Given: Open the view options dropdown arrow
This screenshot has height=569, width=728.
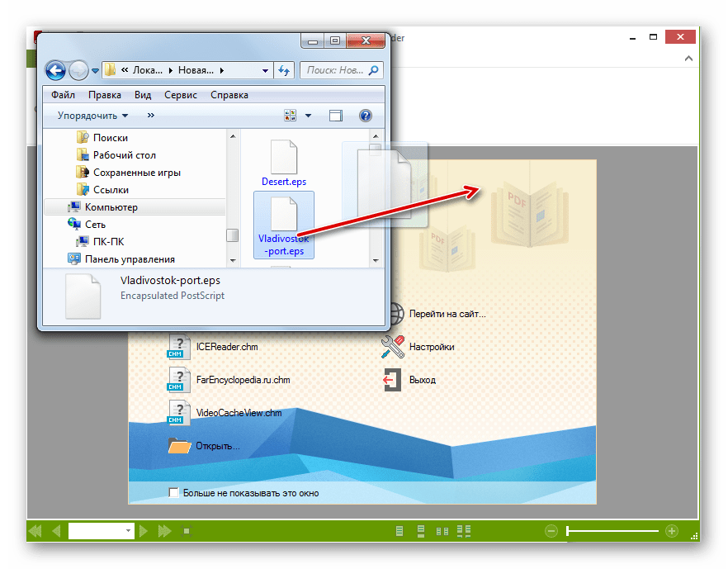Looking at the screenshot, I should (309, 115).
